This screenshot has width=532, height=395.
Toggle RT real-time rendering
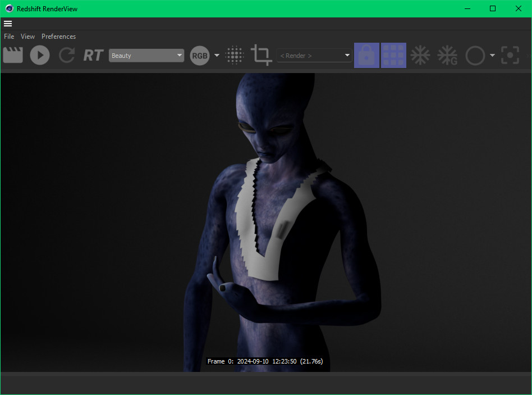tap(93, 55)
